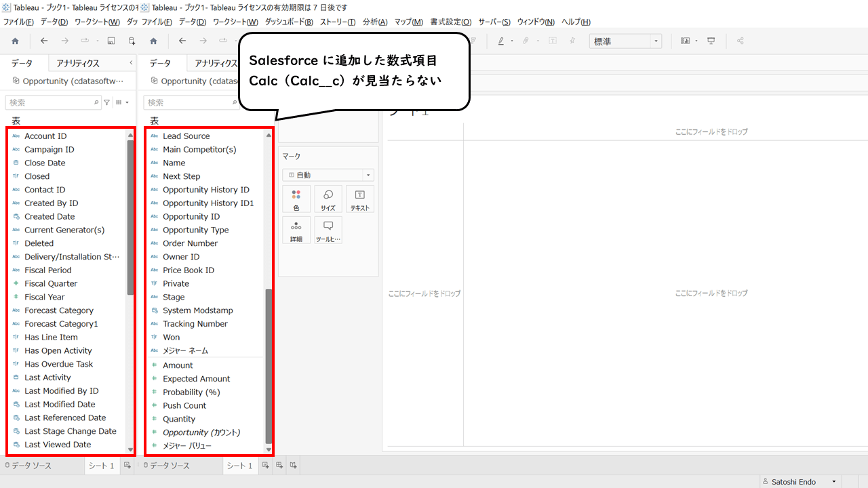Open the Text (テキスト) mark card
Screen dimensions: 868x488
pos(360,199)
